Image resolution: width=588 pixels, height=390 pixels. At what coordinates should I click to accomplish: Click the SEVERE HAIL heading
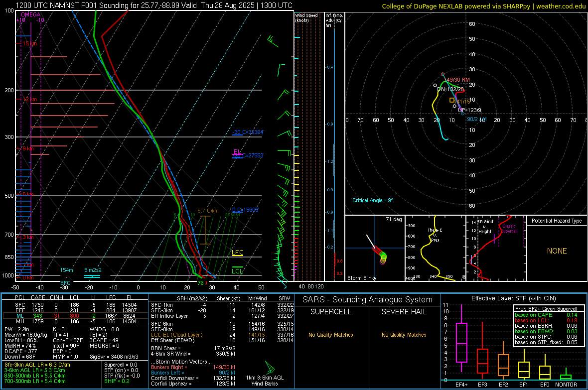click(404, 312)
